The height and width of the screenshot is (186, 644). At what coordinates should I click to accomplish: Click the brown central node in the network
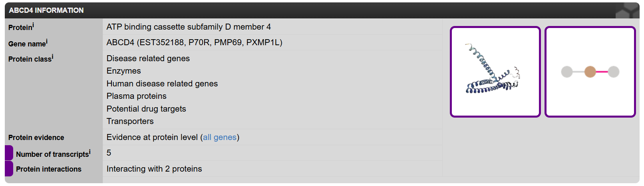tap(590, 72)
